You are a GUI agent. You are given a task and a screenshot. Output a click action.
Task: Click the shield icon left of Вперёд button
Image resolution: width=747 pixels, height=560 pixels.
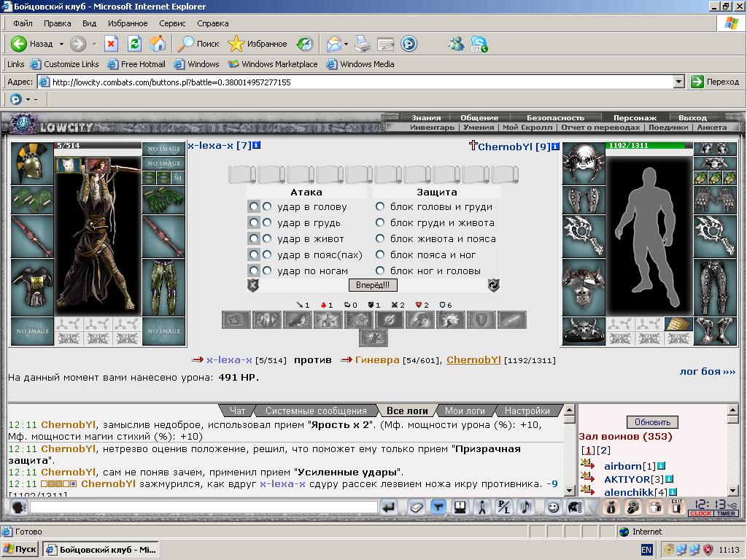click(253, 285)
